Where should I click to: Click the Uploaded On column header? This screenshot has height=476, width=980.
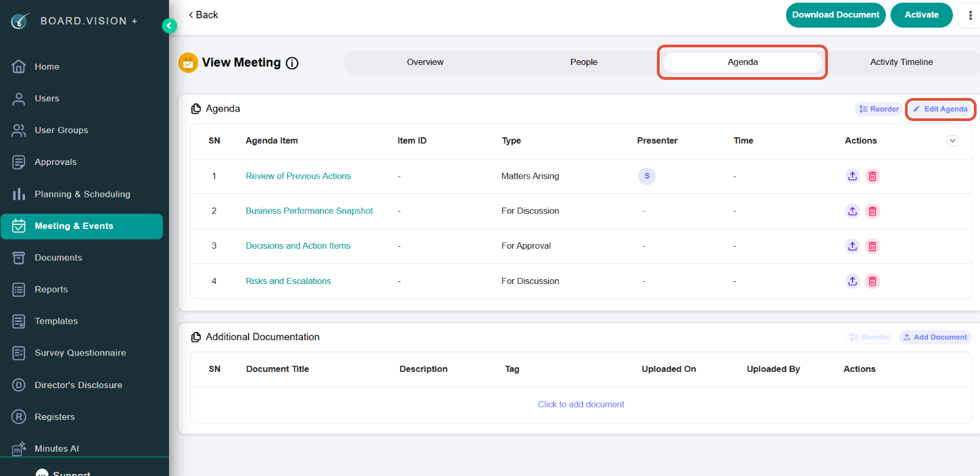click(668, 369)
